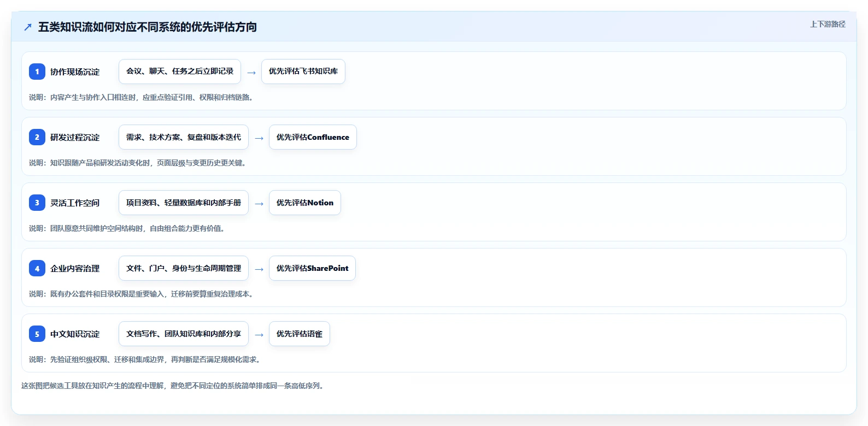
Task: Select the 优先评估语雀 box
Action: (x=300, y=334)
